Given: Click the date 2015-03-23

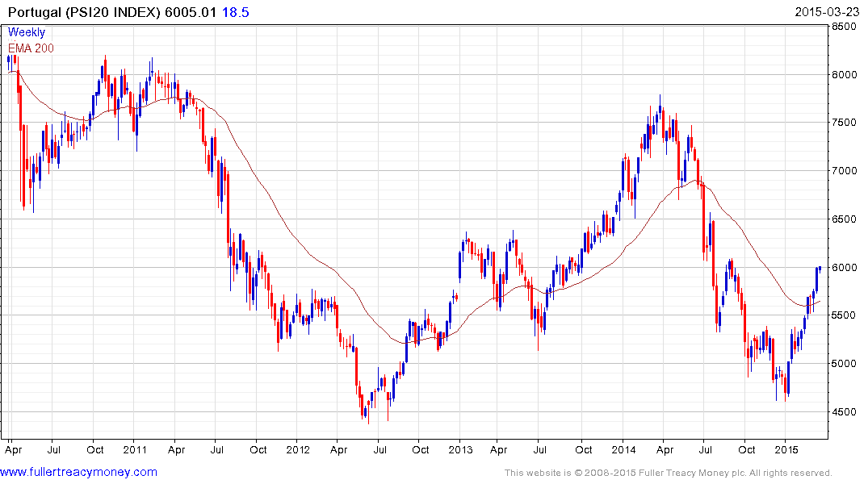Looking at the screenshot, I should 827,11.
